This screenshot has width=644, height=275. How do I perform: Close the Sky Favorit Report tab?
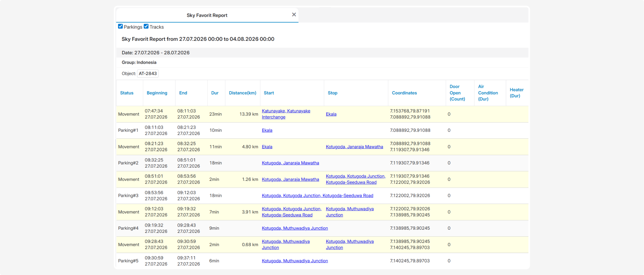[x=294, y=15]
